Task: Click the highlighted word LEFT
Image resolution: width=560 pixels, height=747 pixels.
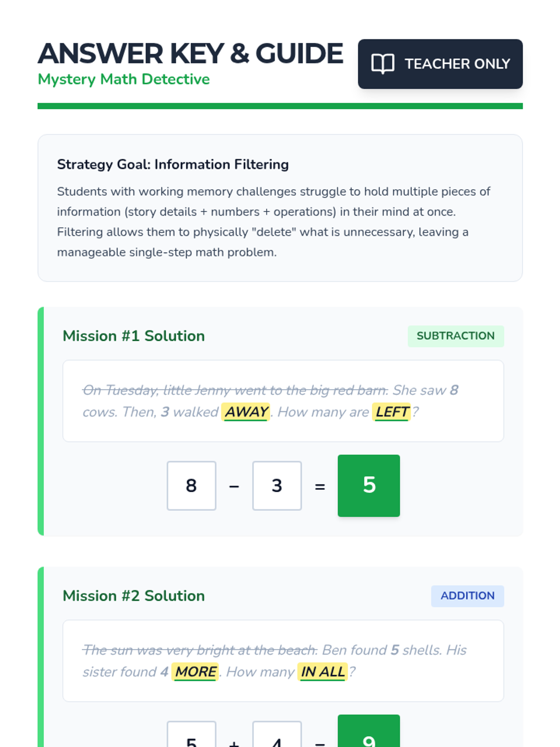Action: [392, 412]
